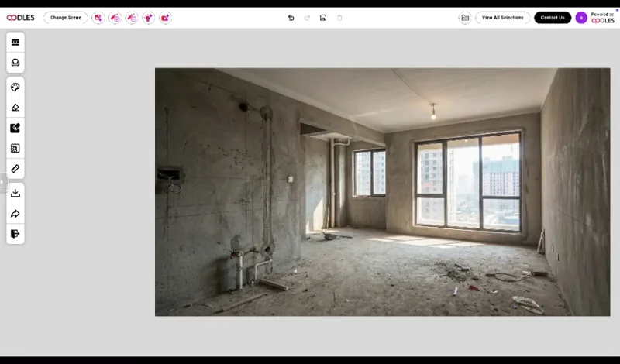The height and width of the screenshot is (364, 620).
Task: Click the share arrow icon
Action: [x=15, y=214]
